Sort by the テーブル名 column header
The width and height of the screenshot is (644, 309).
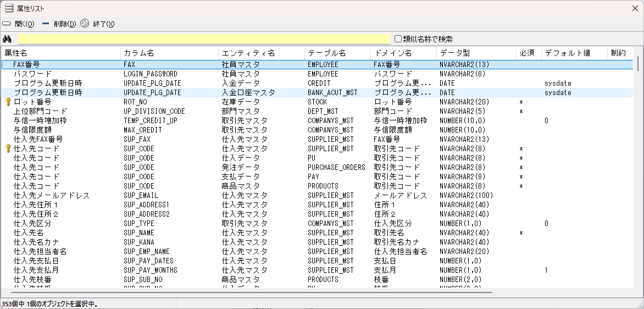pos(337,53)
